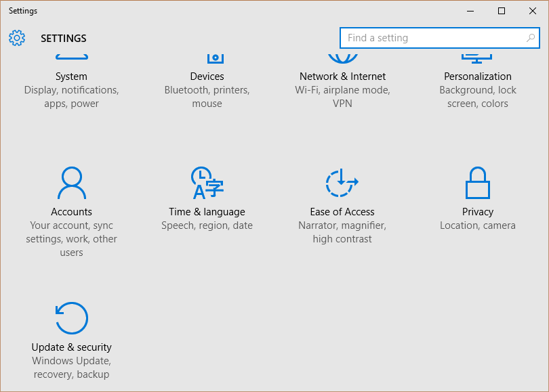Open the Devices category label
The height and width of the screenshot is (392, 549).
click(x=207, y=77)
